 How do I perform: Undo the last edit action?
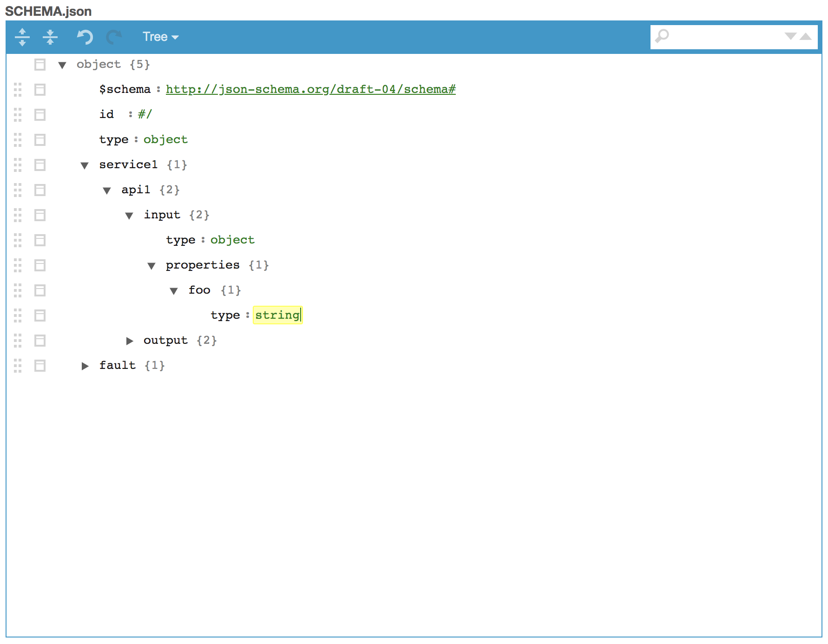click(x=85, y=37)
